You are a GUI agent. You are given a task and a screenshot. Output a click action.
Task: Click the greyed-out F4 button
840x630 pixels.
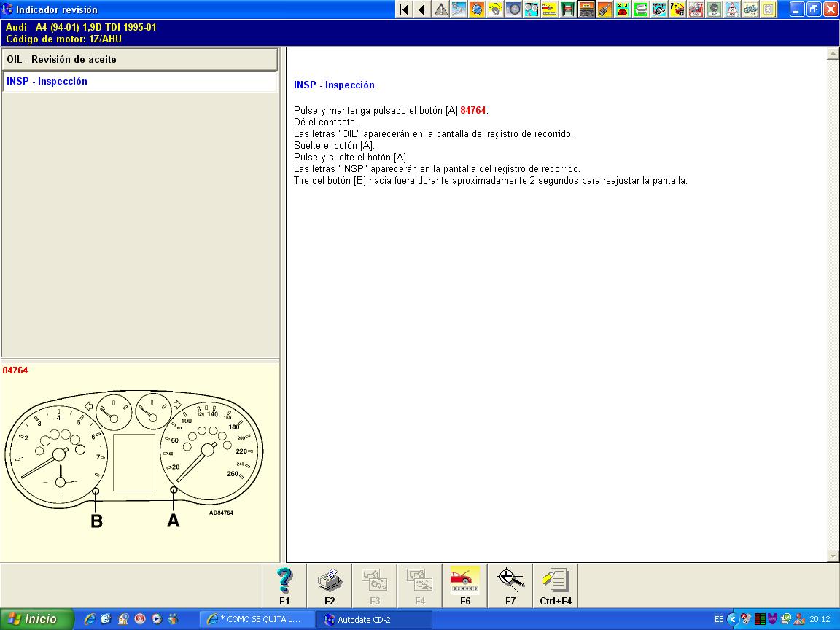coord(419,586)
